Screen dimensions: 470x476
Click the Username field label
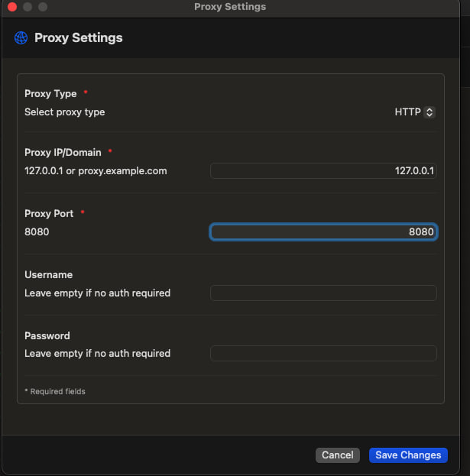click(x=48, y=274)
